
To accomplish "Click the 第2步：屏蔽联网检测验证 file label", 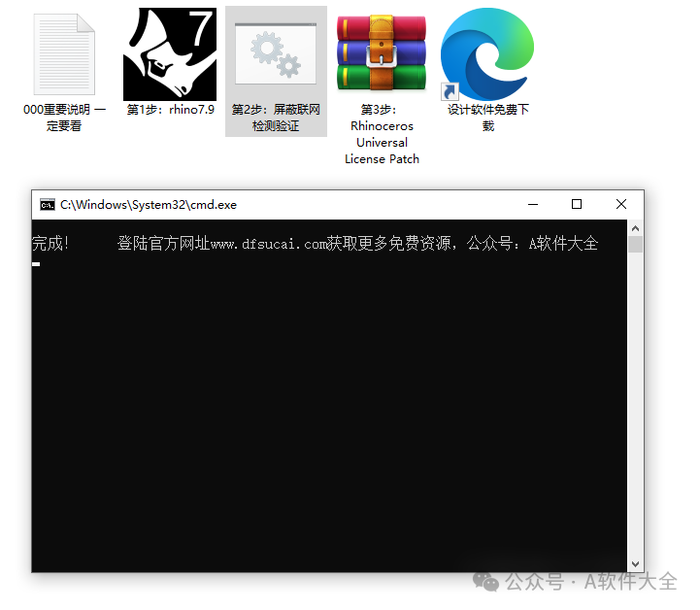I will (x=276, y=118).
